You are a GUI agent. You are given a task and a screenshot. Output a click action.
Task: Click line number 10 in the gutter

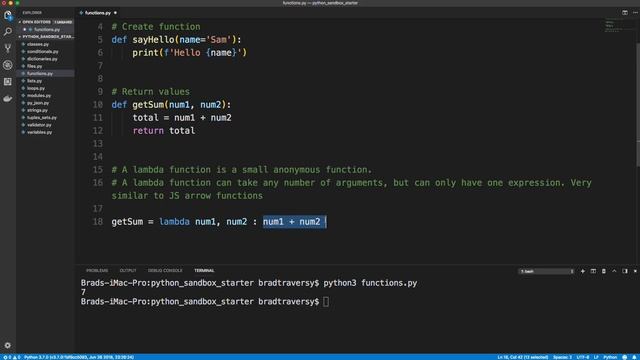pos(98,104)
